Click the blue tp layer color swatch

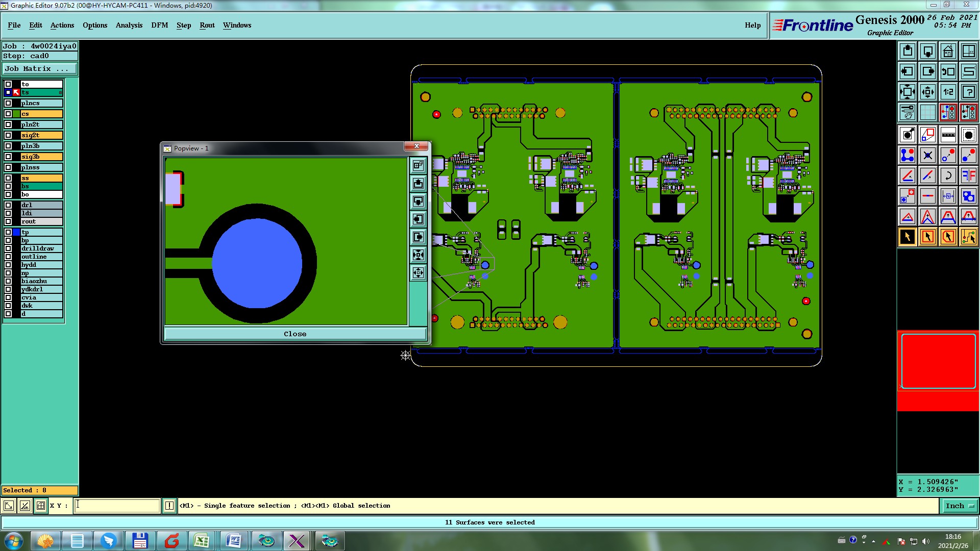(16, 232)
